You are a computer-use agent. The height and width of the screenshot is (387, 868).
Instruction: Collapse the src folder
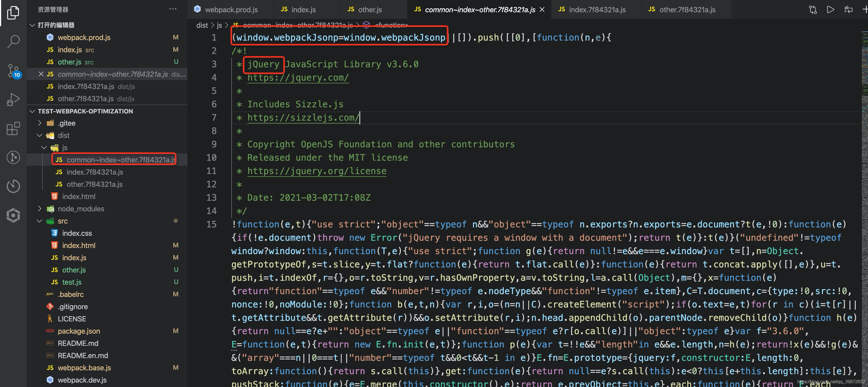pyautogui.click(x=39, y=221)
